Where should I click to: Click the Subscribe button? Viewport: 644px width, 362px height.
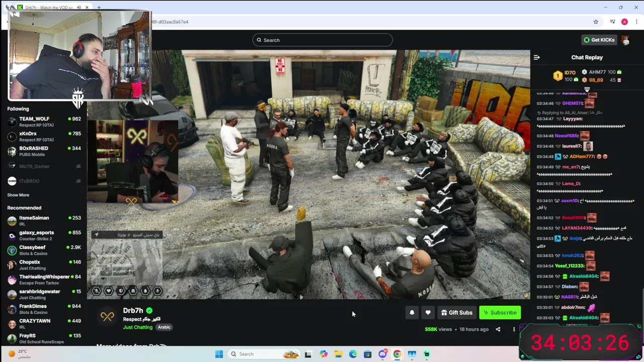(x=500, y=313)
